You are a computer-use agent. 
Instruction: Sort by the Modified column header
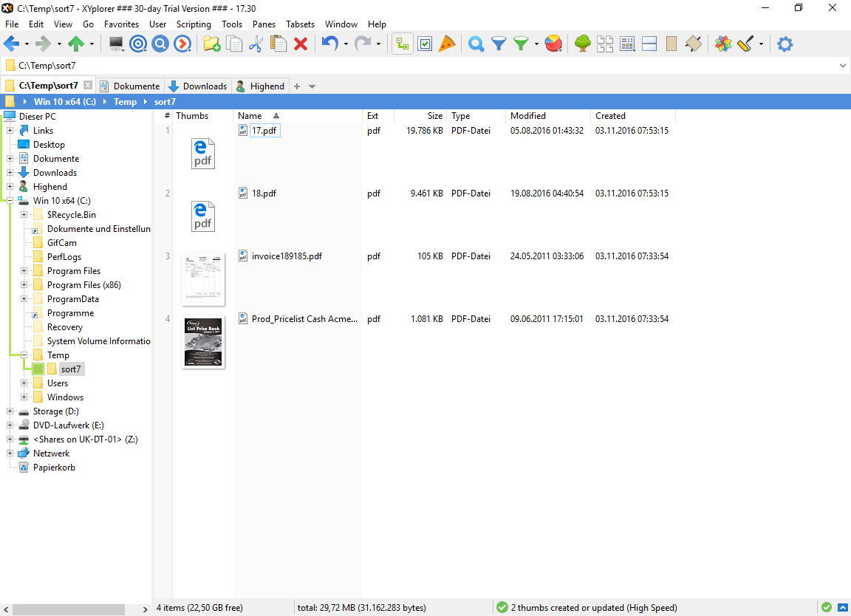click(x=528, y=116)
